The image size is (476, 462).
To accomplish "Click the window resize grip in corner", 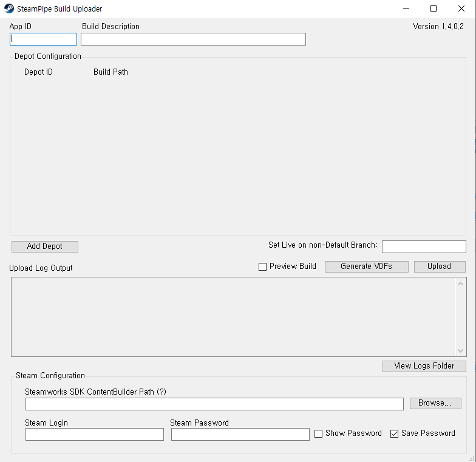I will tap(472, 458).
